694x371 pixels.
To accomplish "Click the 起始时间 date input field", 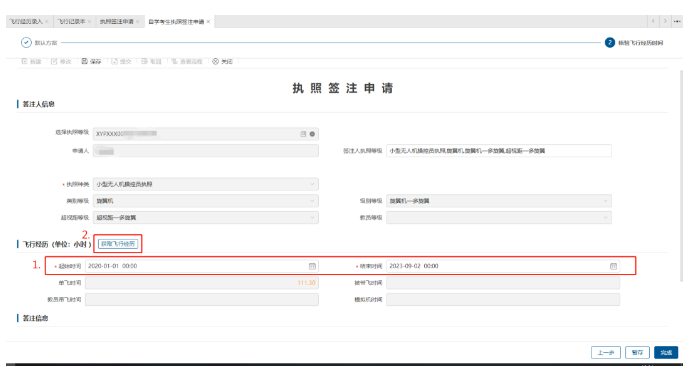I will [x=202, y=266].
